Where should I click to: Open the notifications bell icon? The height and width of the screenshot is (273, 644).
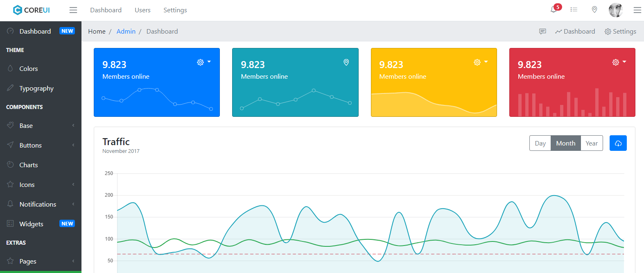(x=554, y=10)
